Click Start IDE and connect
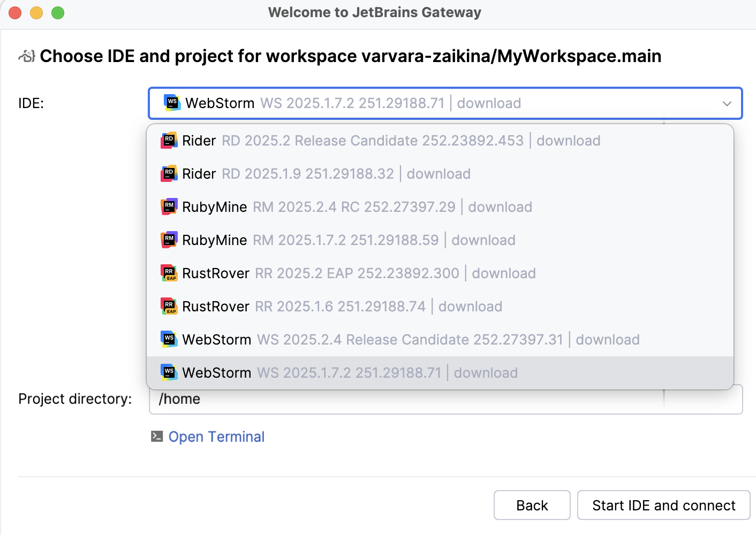This screenshot has width=756, height=535. (x=664, y=505)
